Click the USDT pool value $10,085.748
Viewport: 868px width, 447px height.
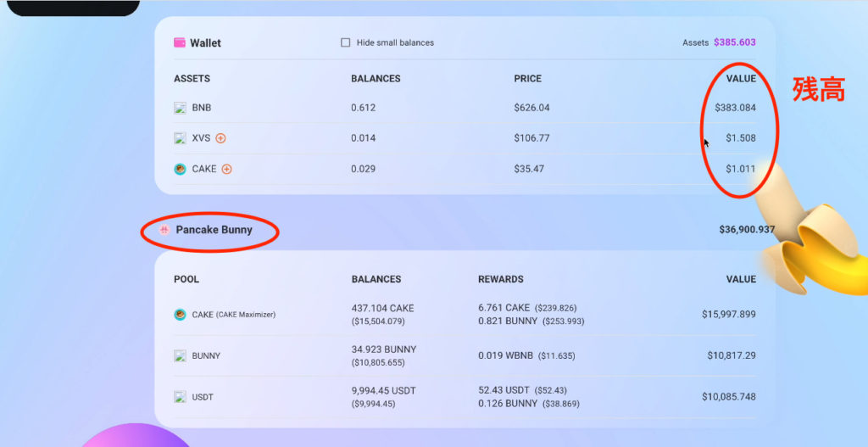[x=729, y=397]
